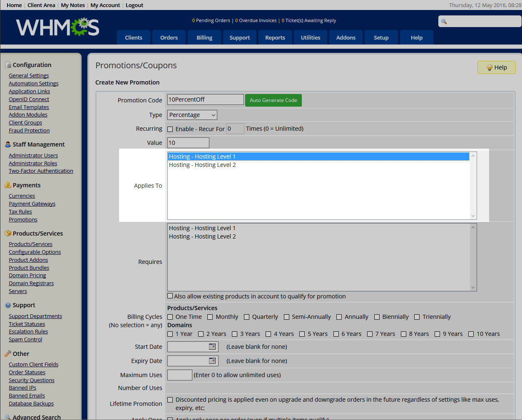Click the Maximum Uses input field
The width and height of the screenshot is (522, 420).
pos(180,375)
